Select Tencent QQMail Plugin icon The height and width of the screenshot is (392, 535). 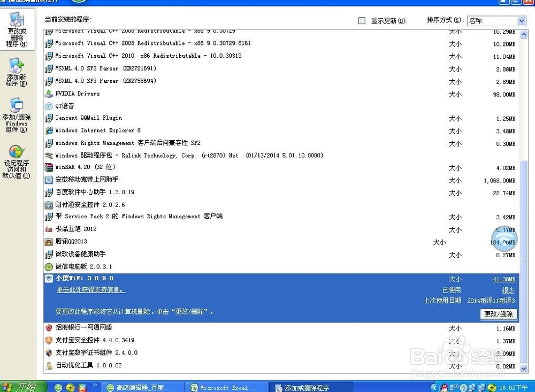click(x=49, y=118)
